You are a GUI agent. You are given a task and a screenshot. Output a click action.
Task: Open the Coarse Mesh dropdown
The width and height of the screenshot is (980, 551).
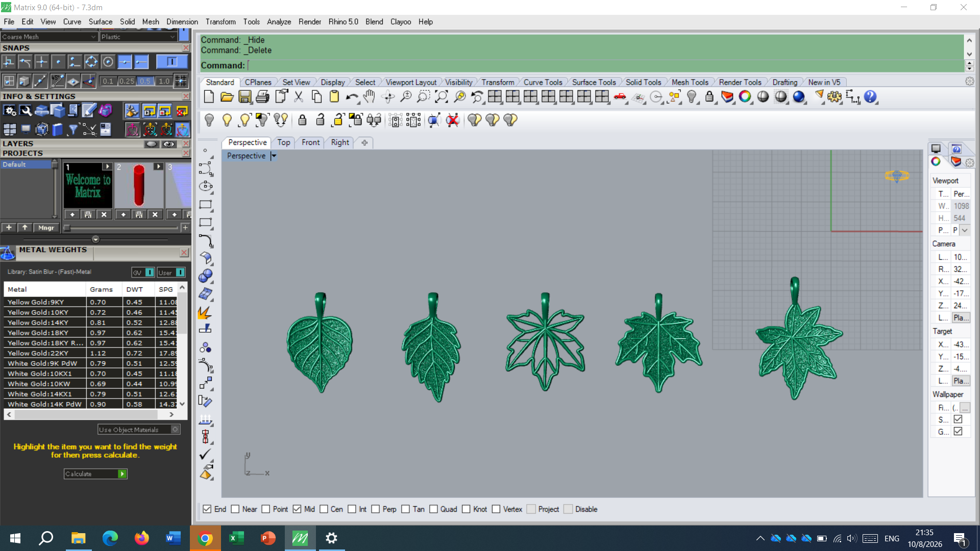point(48,37)
